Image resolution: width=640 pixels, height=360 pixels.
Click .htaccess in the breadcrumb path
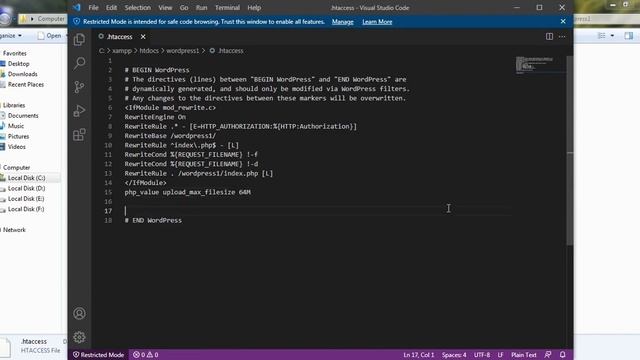[x=231, y=51]
